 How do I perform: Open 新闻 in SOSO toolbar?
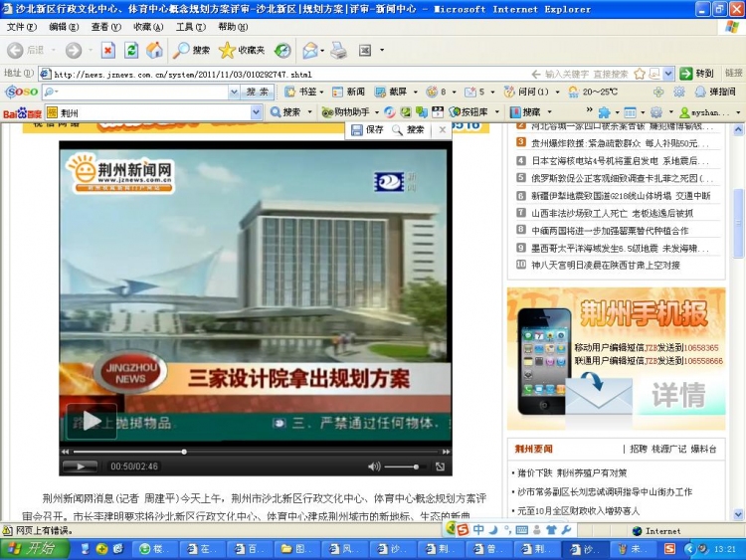349,92
